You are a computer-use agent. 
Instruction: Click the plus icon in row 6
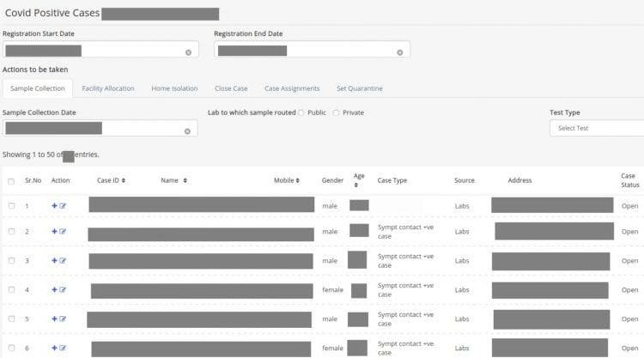pyautogui.click(x=54, y=348)
